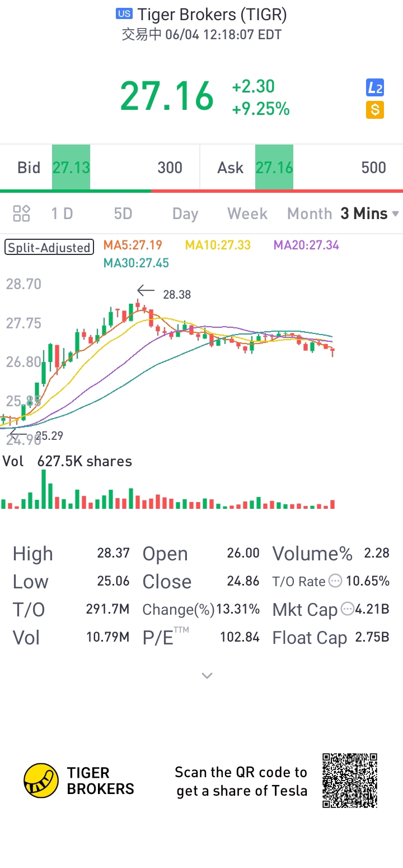Toggle the Split-Adjusted option
The image size is (403, 868).
49,248
